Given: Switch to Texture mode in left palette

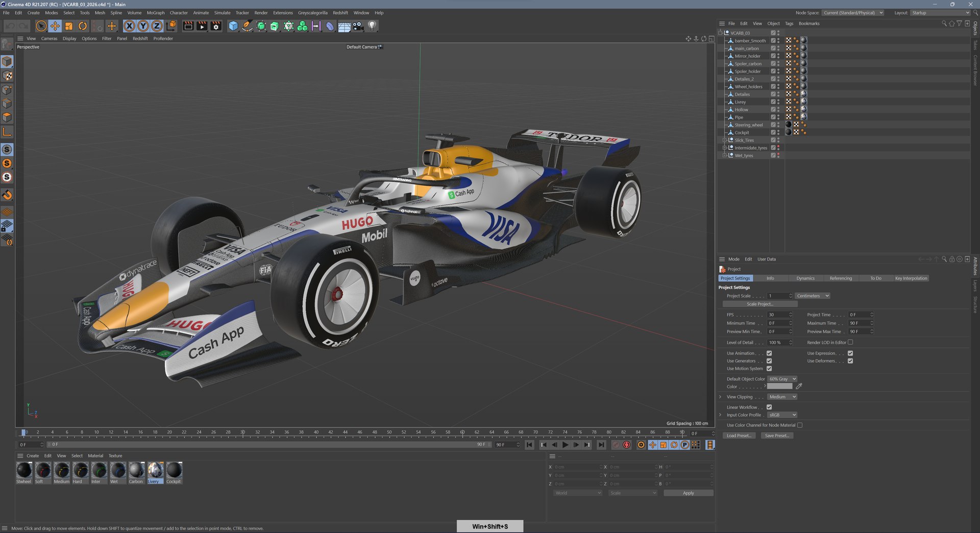Looking at the screenshot, I should point(7,75).
